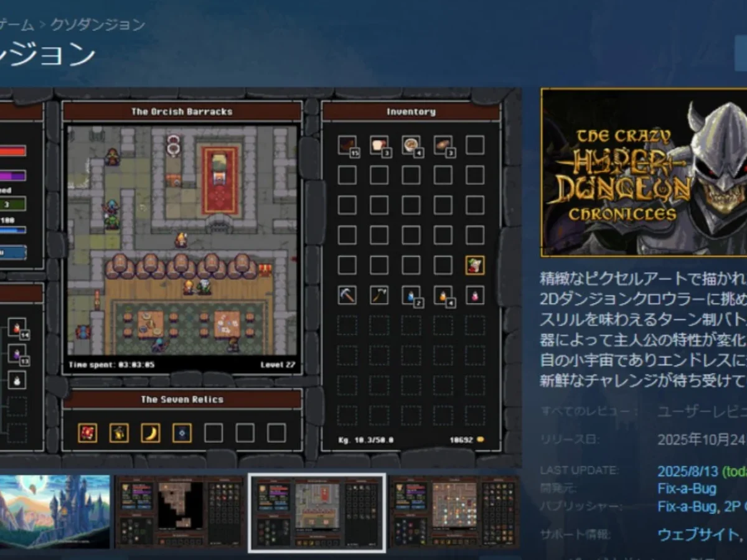Click the crescent moon relic
Image resolution: width=747 pixels, height=560 pixels.
150,432
